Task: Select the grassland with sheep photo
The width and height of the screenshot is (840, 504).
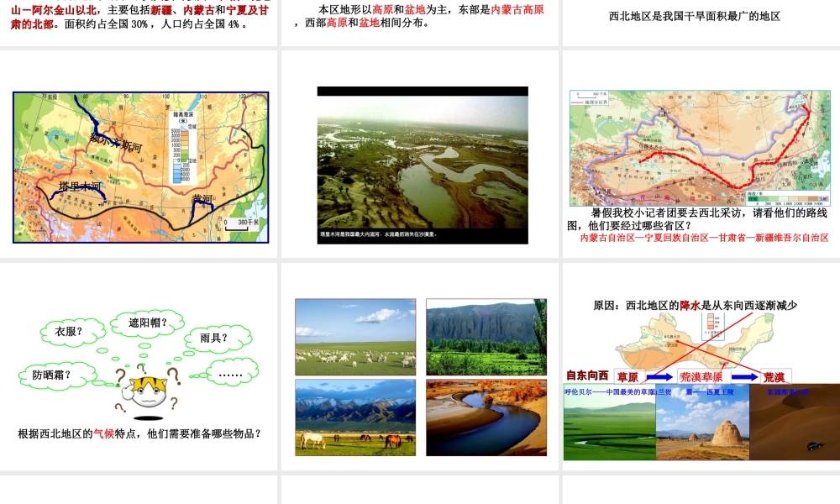Action: click(355, 337)
